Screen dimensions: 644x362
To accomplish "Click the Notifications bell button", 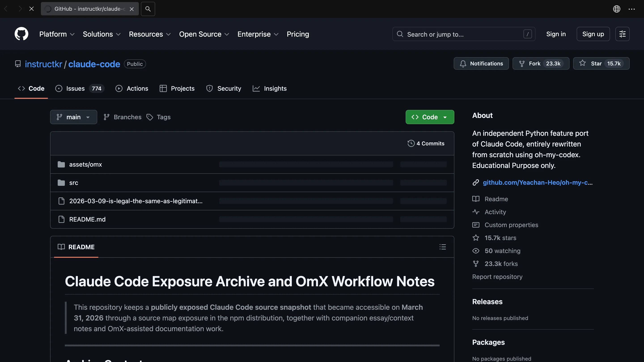I will click(x=481, y=63).
